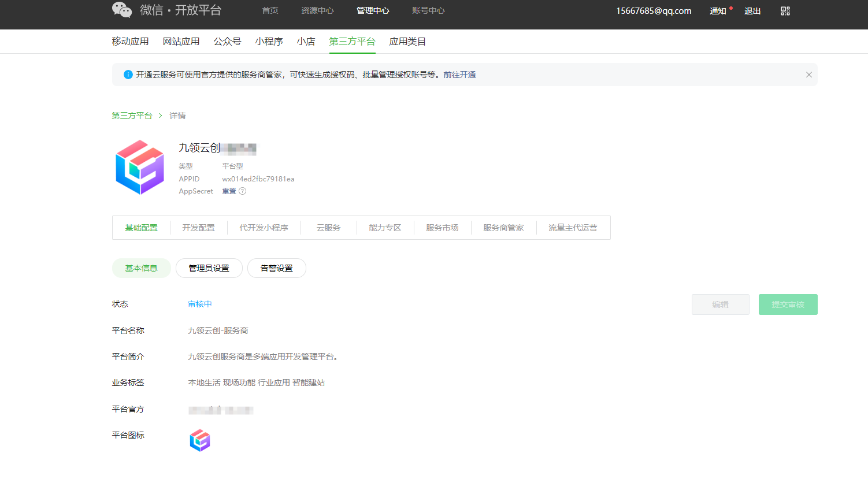Switch to 移动应用 tab
The width and height of the screenshot is (868, 494).
(x=131, y=42)
